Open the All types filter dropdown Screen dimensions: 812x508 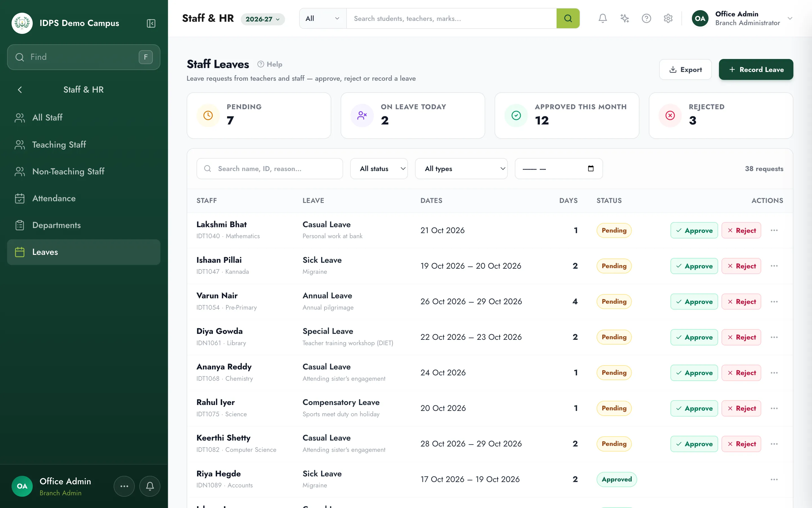click(461, 169)
